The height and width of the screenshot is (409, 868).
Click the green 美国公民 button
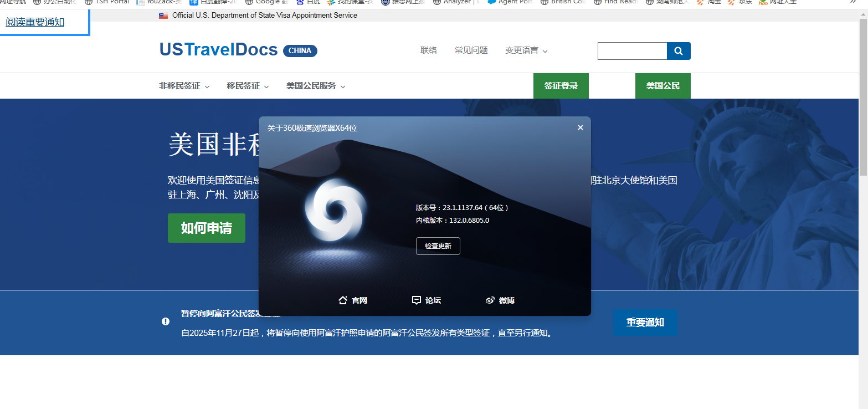tap(663, 86)
